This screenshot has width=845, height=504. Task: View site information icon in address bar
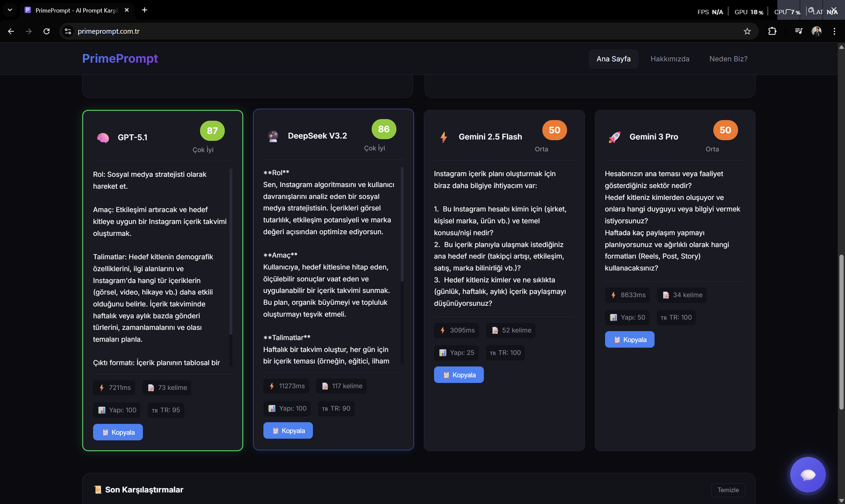point(68,31)
